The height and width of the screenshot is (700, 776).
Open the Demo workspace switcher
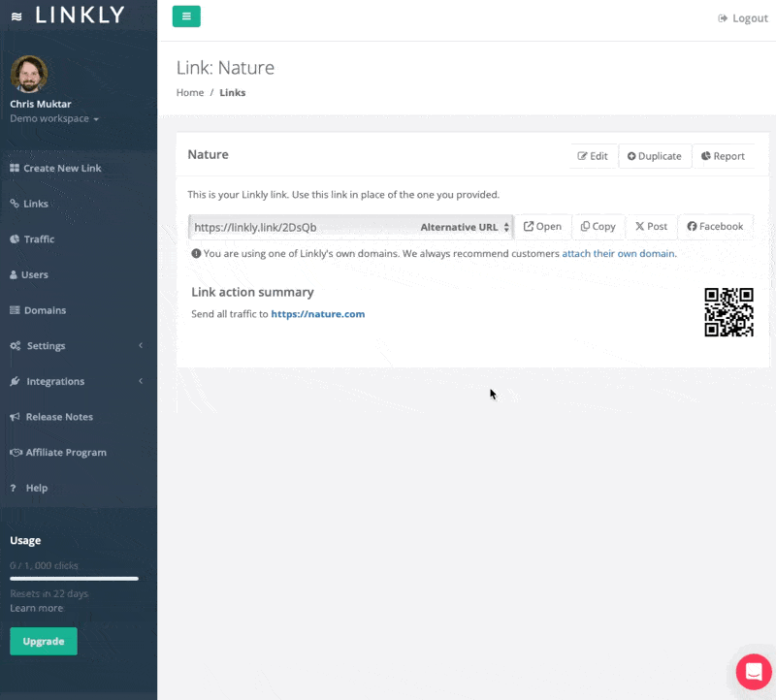pos(54,119)
